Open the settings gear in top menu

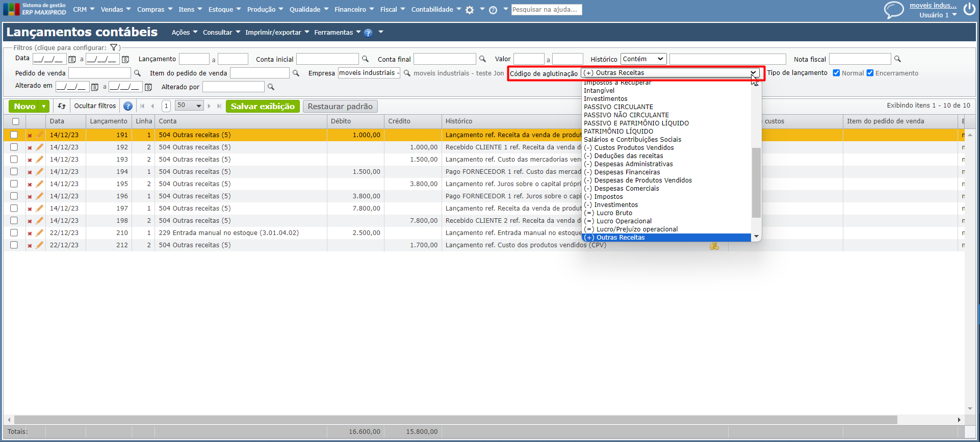[470, 10]
